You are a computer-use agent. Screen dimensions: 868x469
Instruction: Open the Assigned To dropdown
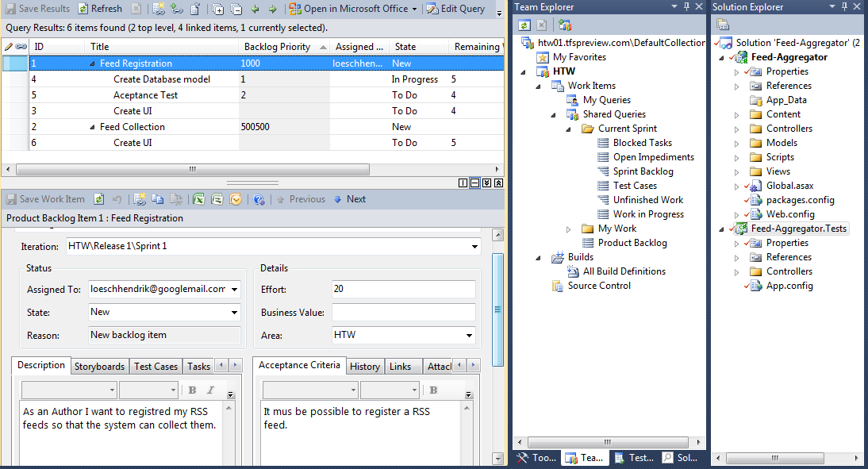click(234, 289)
